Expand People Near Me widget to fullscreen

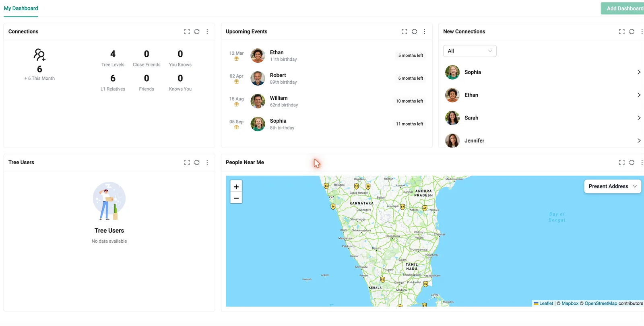(x=622, y=162)
